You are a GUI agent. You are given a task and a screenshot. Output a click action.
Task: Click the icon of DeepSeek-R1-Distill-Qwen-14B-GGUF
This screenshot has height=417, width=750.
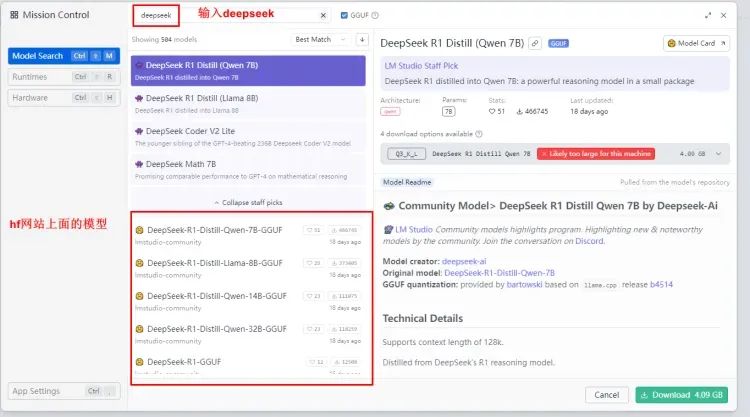coord(139,296)
